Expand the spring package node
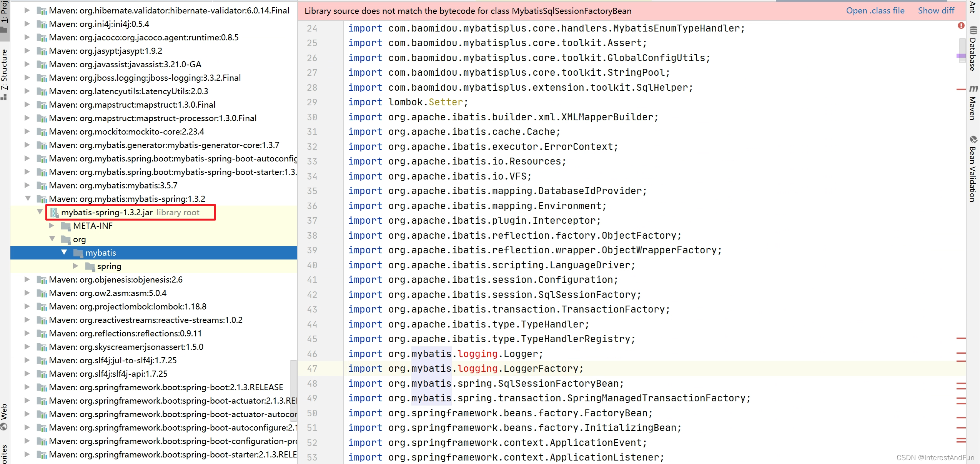 click(x=76, y=266)
